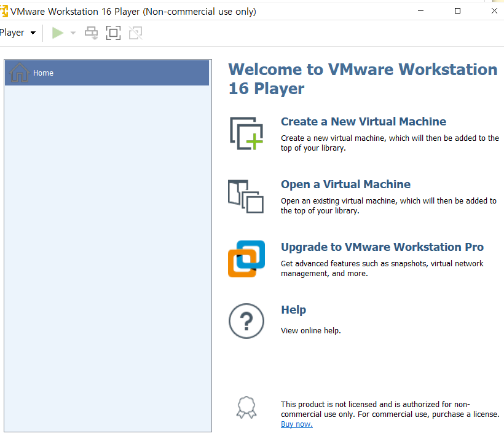Maximize the VMware Player window
The width and height of the screenshot is (504, 444).
click(457, 11)
